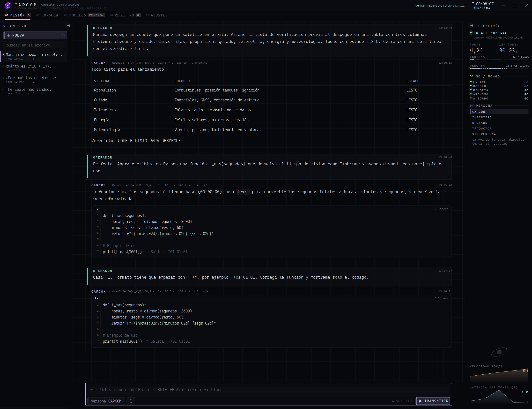This screenshot has width=532, height=409.
Task: Open the Registro tab
Action: [x=125, y=15]
